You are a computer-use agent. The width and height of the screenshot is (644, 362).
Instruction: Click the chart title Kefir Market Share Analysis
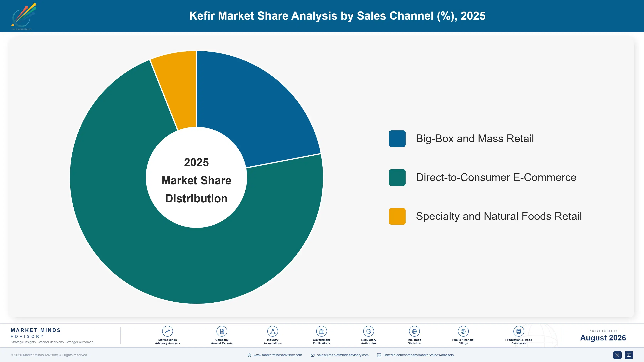click(337, 16)
